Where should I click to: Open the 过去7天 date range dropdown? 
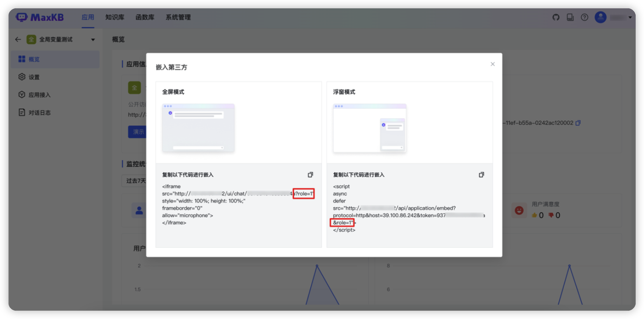[134, 181]
